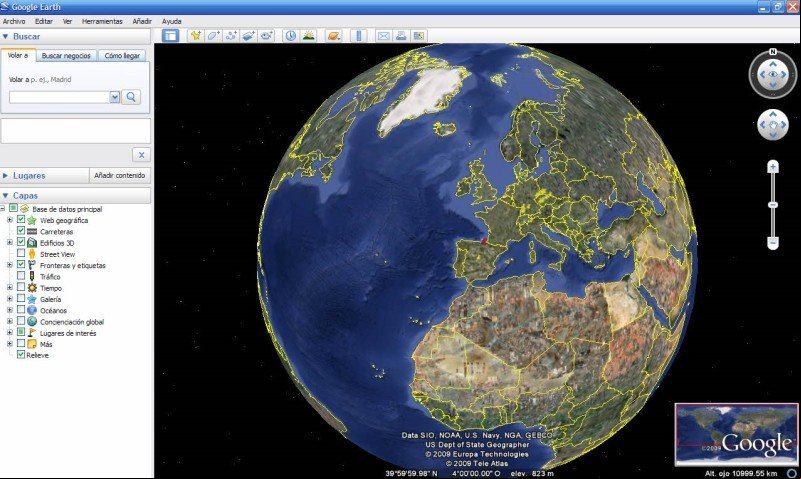Expand the Fronteras y etiquetas node
The width and height of the screenshot is (801, 479).
tap(10, 265)
